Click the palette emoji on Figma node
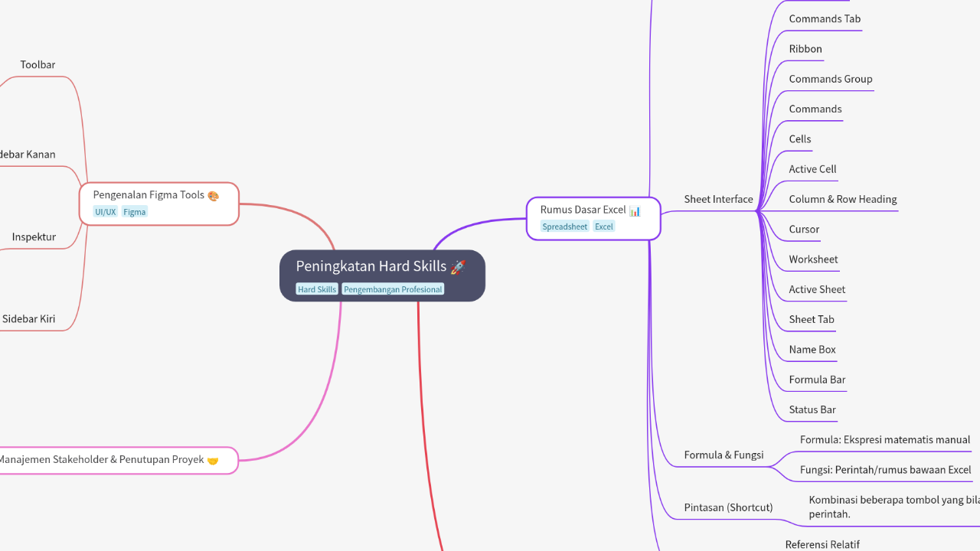 tap(214, 196)
